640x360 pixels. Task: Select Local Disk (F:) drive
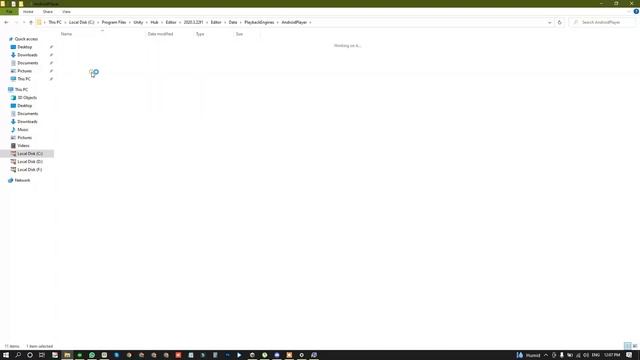click(29, 169)
